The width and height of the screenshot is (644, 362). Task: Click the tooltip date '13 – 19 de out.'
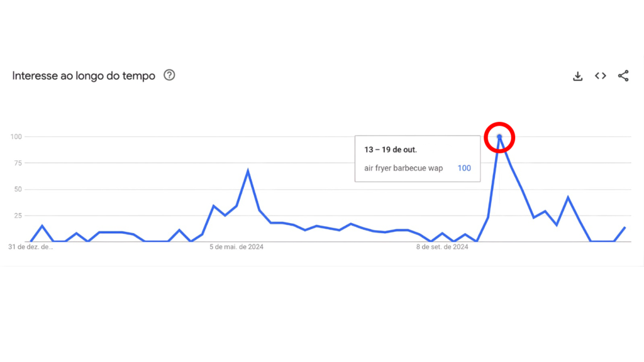391,150
